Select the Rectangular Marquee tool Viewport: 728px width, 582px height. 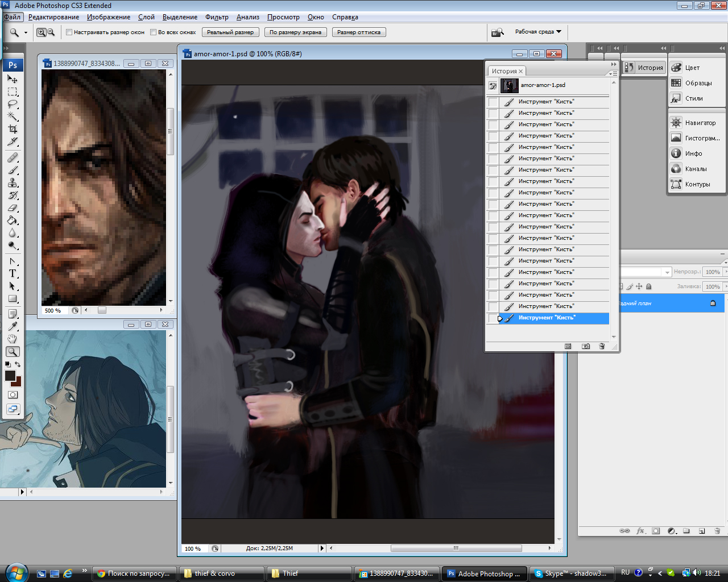click(x=13, y=92)
